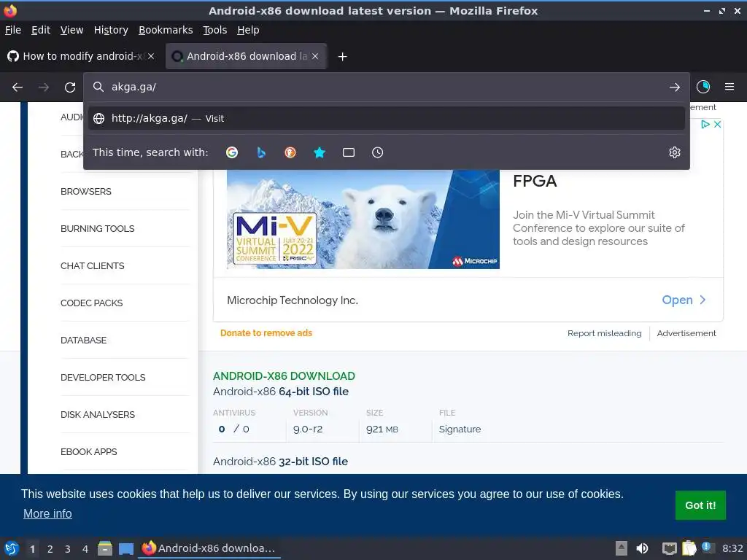Search this time with DuckDuckGo
This screenshot has width=747, height=560.
point(290,152)
